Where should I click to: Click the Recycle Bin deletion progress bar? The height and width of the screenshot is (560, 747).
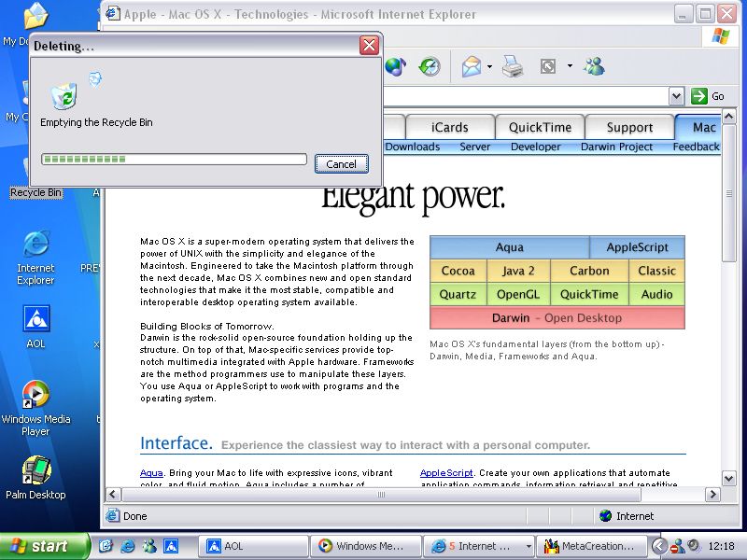pyautogui.click(x=174, y=160)
